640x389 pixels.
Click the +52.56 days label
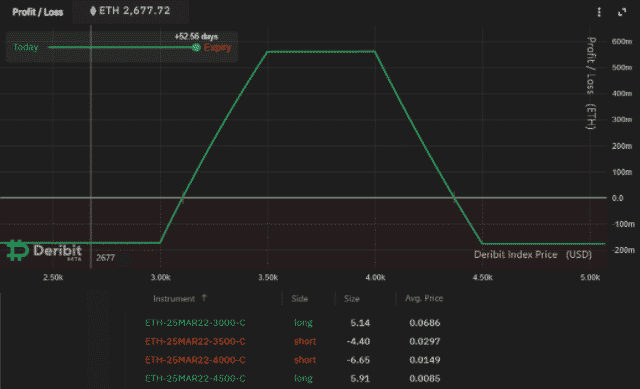click(x=196, y=36)
